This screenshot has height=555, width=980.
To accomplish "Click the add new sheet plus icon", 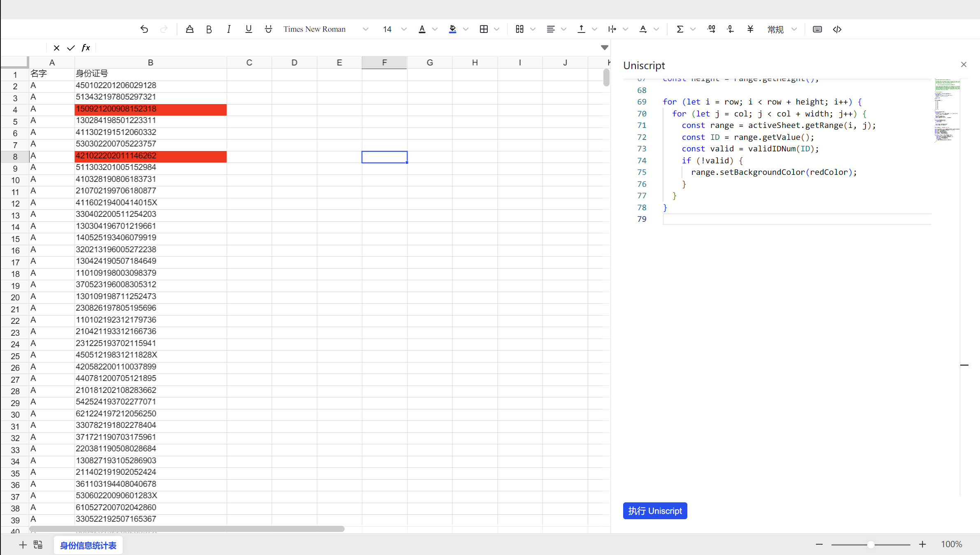I will point(23,545).
